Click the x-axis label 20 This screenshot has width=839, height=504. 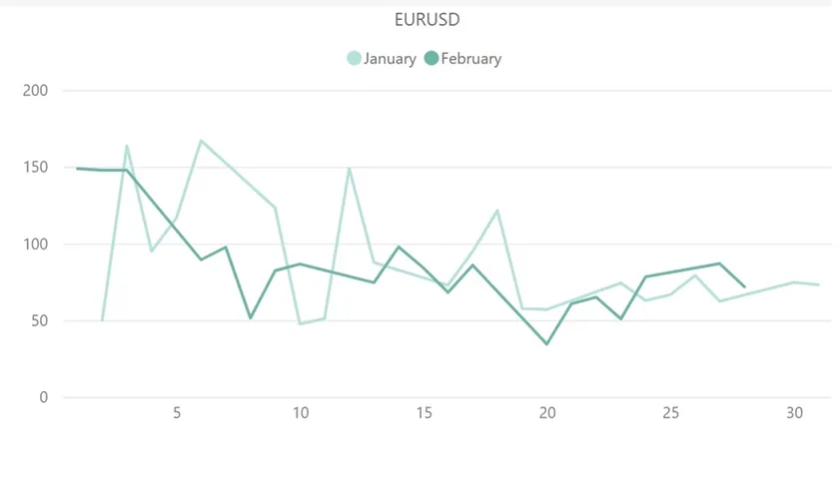pyautogui.click(x=547, y=413)
